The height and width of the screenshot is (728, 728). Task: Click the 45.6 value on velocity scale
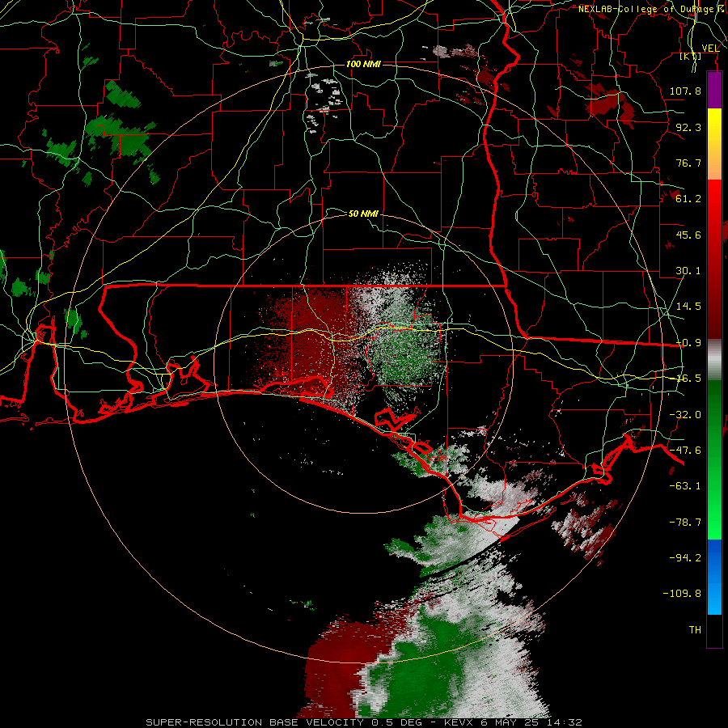point(688,235)
